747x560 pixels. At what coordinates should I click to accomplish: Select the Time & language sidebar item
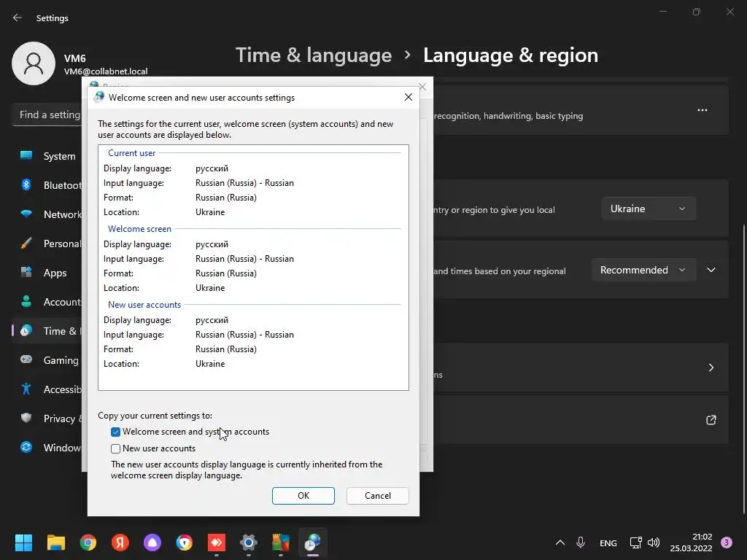click(47, 331)
